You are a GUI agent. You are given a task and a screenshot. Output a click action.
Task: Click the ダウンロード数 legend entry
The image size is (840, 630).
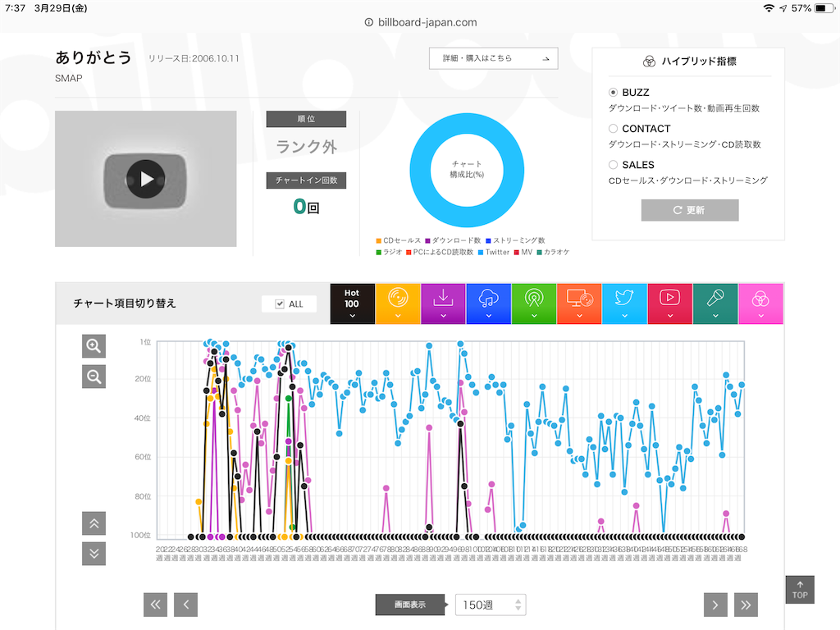(x=453, y=240)
